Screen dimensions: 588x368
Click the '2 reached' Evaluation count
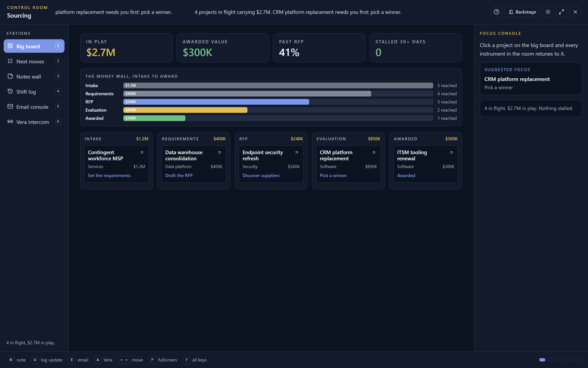447,110
